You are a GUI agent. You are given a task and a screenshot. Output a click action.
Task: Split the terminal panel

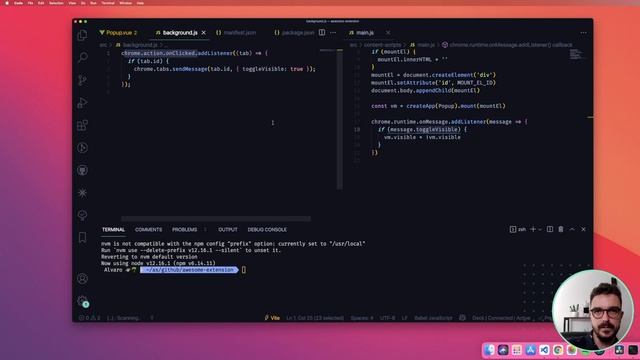[550, 229]
